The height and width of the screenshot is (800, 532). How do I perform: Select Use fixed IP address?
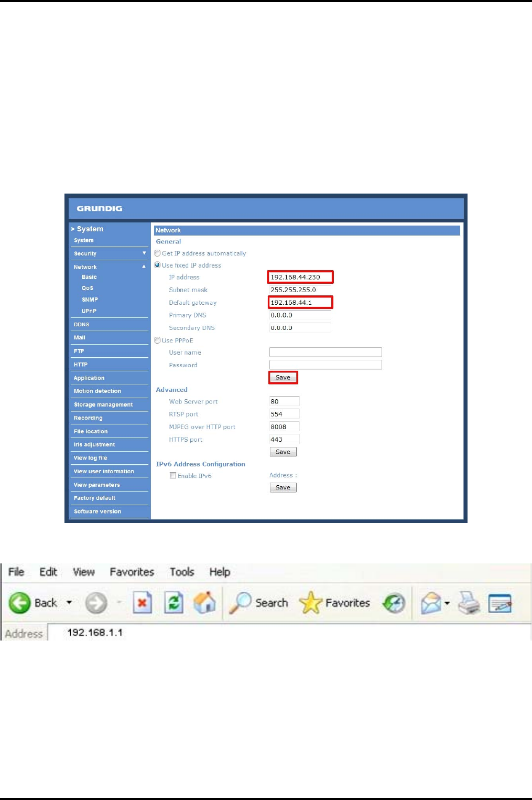[157, 265]
